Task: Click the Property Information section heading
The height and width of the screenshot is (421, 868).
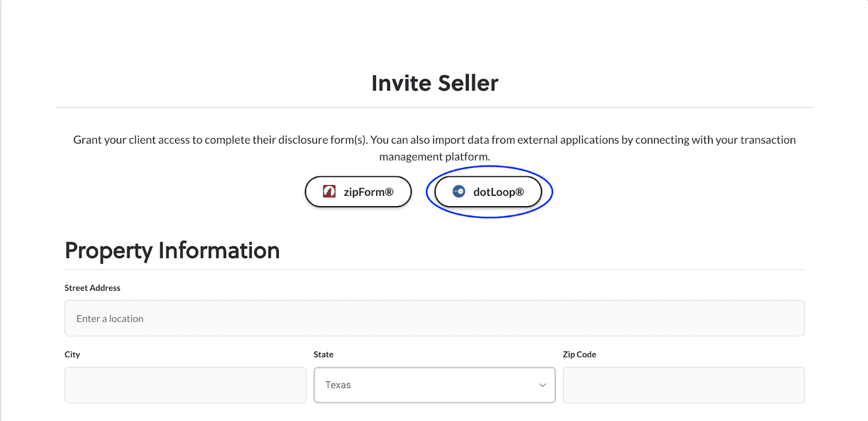Action: [x=172, y=251]
